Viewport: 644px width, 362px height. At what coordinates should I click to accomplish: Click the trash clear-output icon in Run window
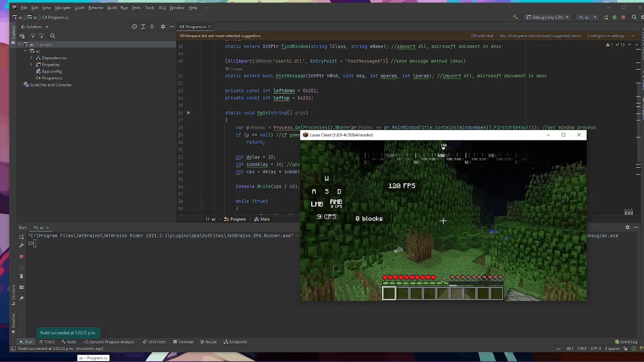pos(21,276)
